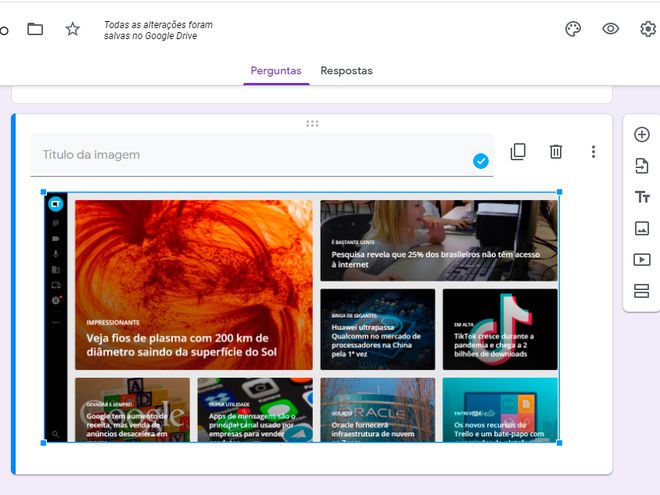The width and height of the screenshot is (660, 495).
Task: Open form settings gear
Action: (648, 29)
